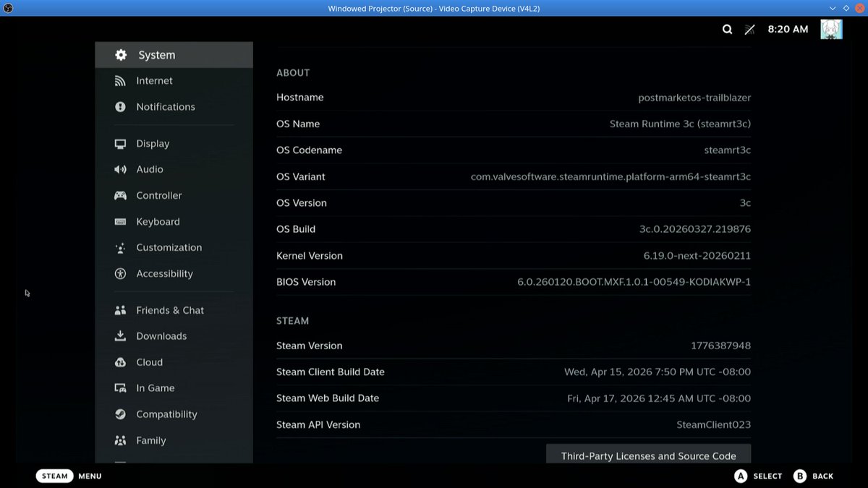Select Compatibility in sidebar

(174, 414)
